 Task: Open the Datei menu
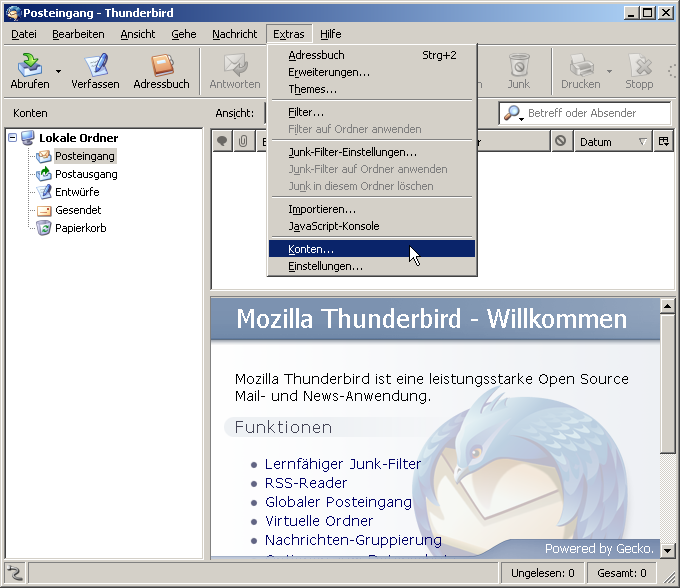[24, 34]
